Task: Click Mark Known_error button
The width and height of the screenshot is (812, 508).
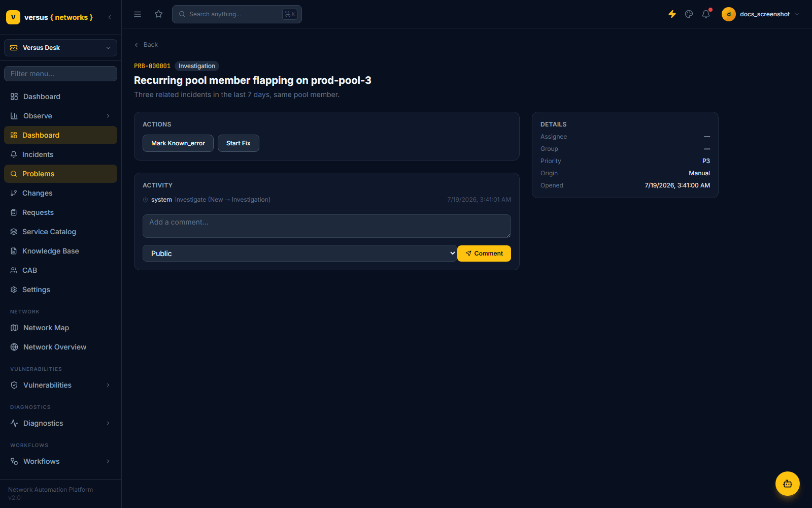Action: coord(178,143)
